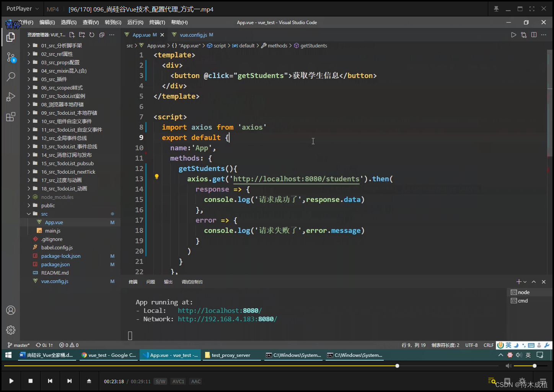Open the 查看(V) menu

tap(91, 23)
